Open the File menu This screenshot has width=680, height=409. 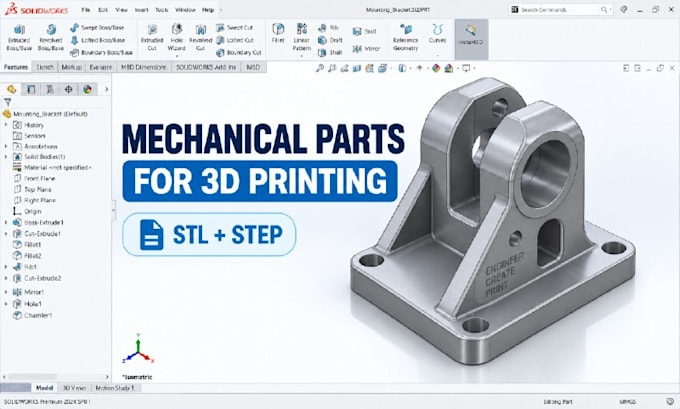(86, 10)
